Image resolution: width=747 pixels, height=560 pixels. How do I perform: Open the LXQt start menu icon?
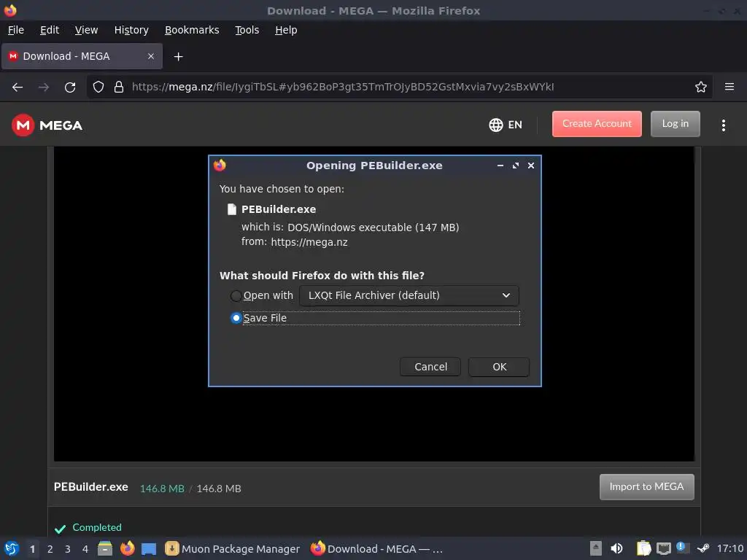tap(12, 549)
